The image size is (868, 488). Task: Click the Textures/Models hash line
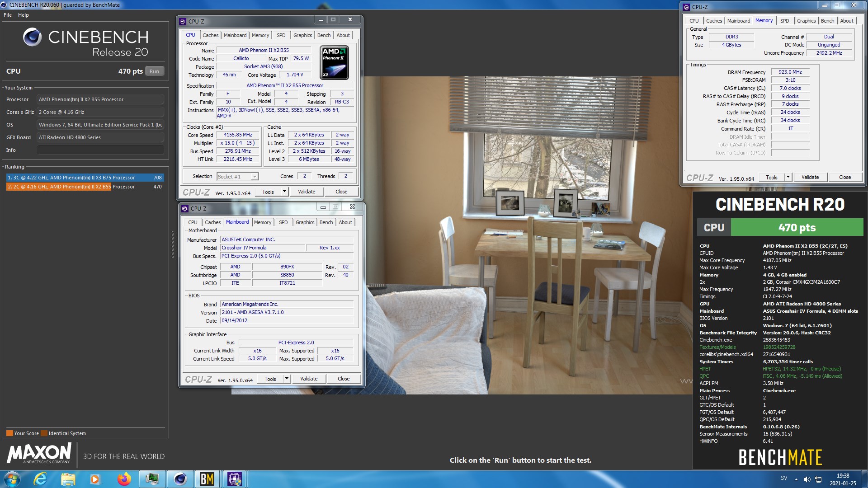(x=748, y=347)
